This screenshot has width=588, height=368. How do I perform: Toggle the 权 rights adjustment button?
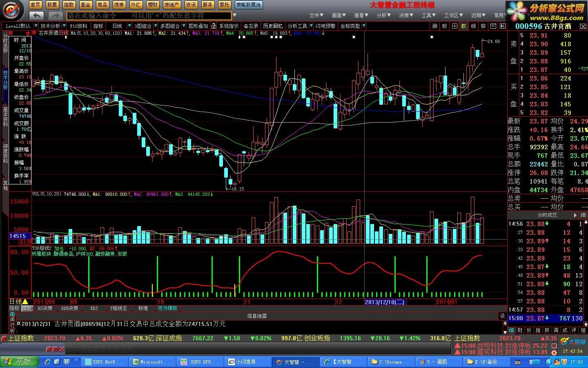[x=464, y=26]
